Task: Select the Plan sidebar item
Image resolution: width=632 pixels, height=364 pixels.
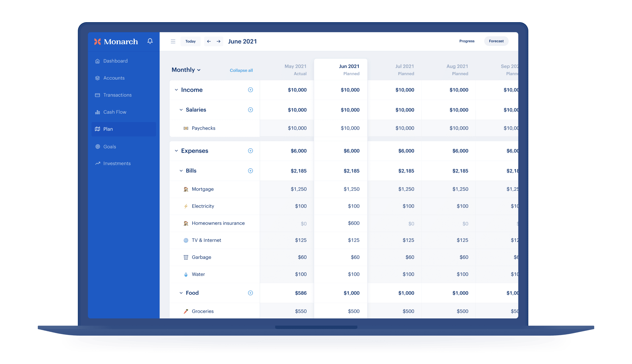Action: 124,129
